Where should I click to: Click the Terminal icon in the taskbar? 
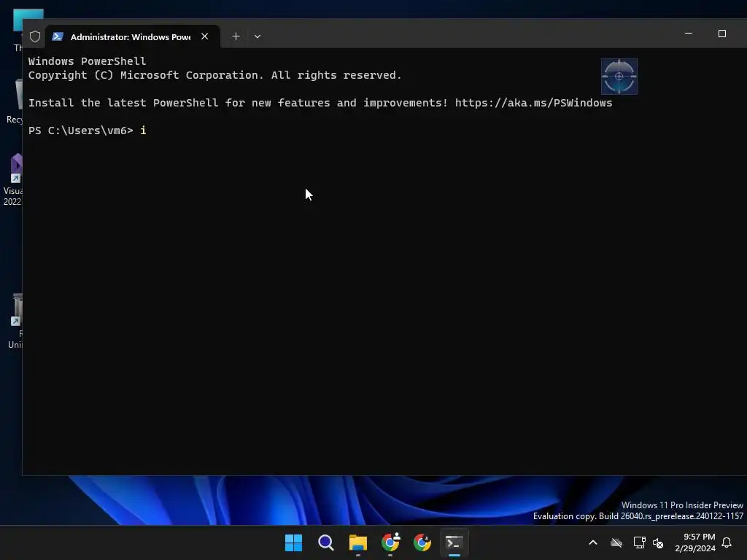pos(454,542)
